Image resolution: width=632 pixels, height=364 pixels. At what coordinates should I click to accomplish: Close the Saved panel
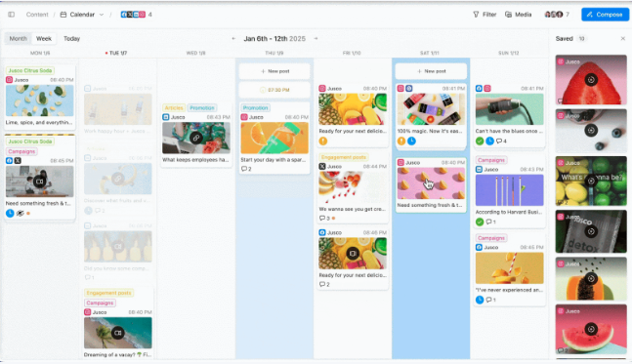click(x=623, y=39)
